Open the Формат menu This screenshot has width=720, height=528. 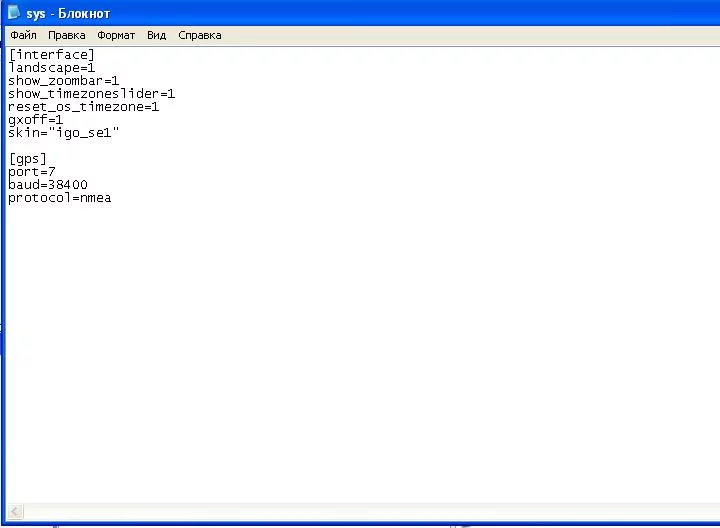click(x=116, y=35)
